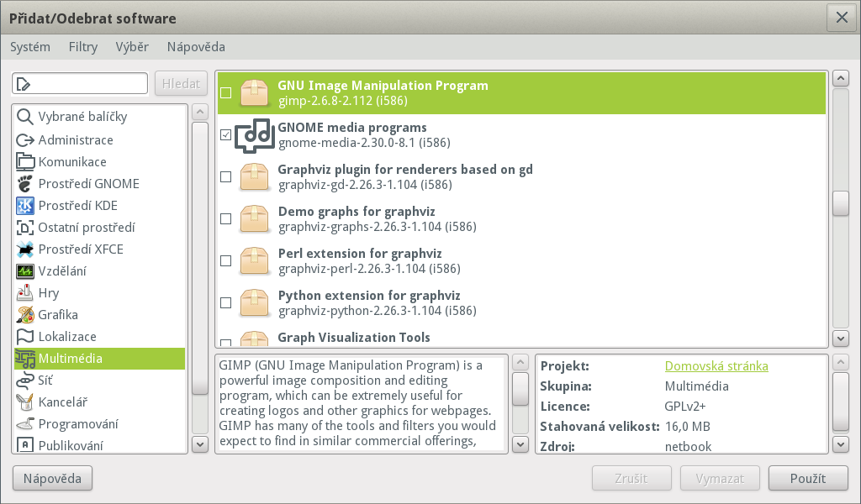Select the Síť network icon

[x=24, y=381]
